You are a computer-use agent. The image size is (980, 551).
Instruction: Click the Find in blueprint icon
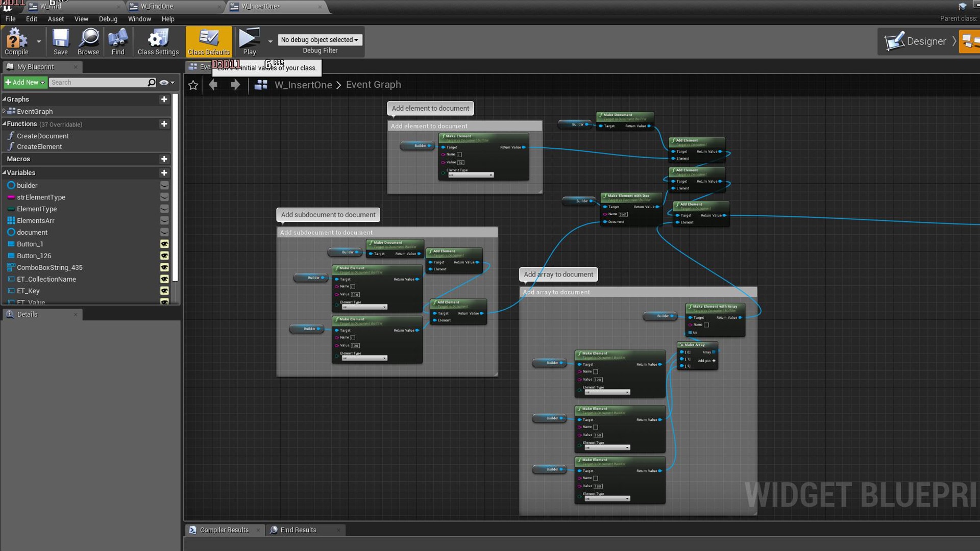[117, 41]
